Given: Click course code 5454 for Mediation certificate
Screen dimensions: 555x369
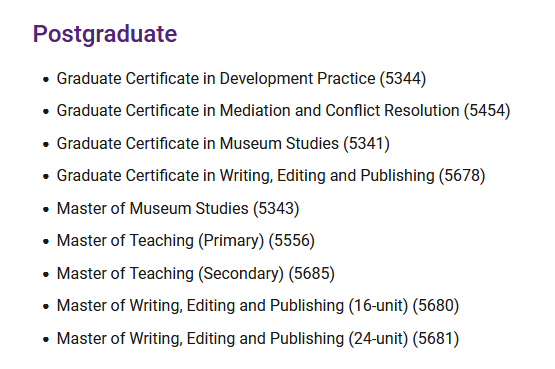Looking at the screenshot, I should (487, 111).
